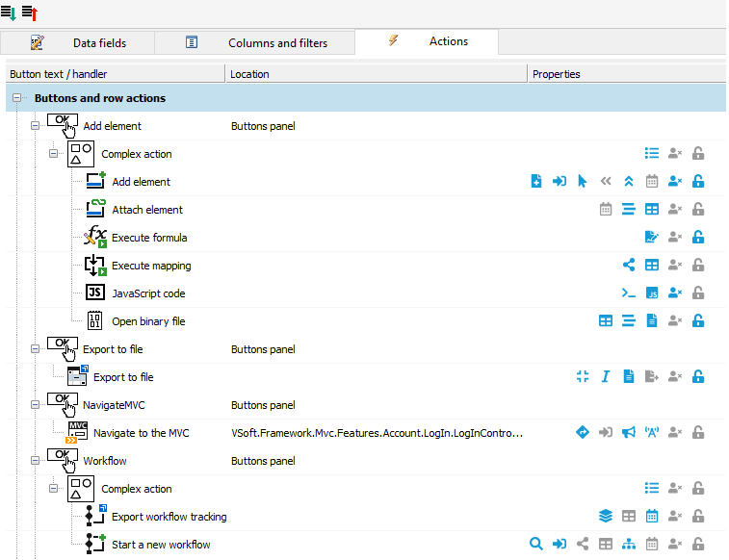The height and width of the screenshot is (560, 729).
Task: Click hierarchy icon on Start a new workflow row
Action: (x=629, y=544)
